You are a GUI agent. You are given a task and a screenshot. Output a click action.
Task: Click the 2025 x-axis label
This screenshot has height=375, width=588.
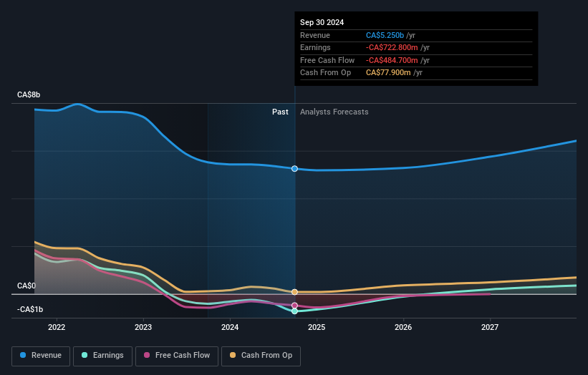pos(317,328)
